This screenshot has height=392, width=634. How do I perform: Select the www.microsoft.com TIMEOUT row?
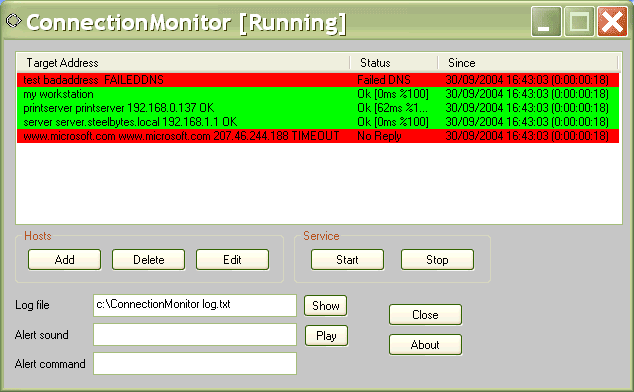pos(318,136)
